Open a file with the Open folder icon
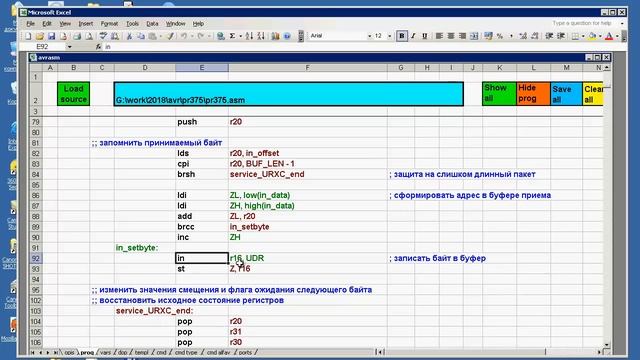This screenshot has width=640, height=360. pos(40,36)
